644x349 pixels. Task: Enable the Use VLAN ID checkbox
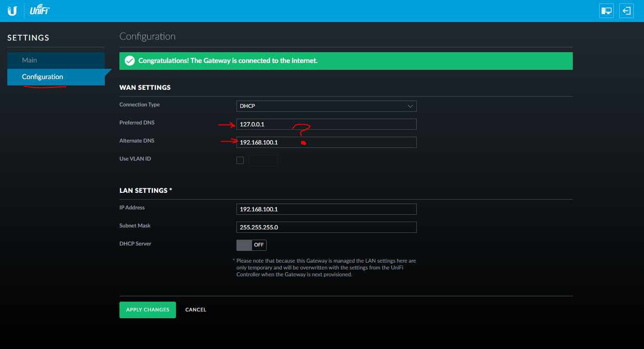[x=240, y=160]
